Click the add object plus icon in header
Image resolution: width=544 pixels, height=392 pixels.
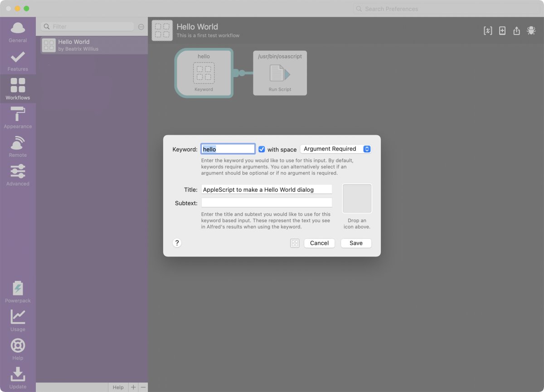502,30
